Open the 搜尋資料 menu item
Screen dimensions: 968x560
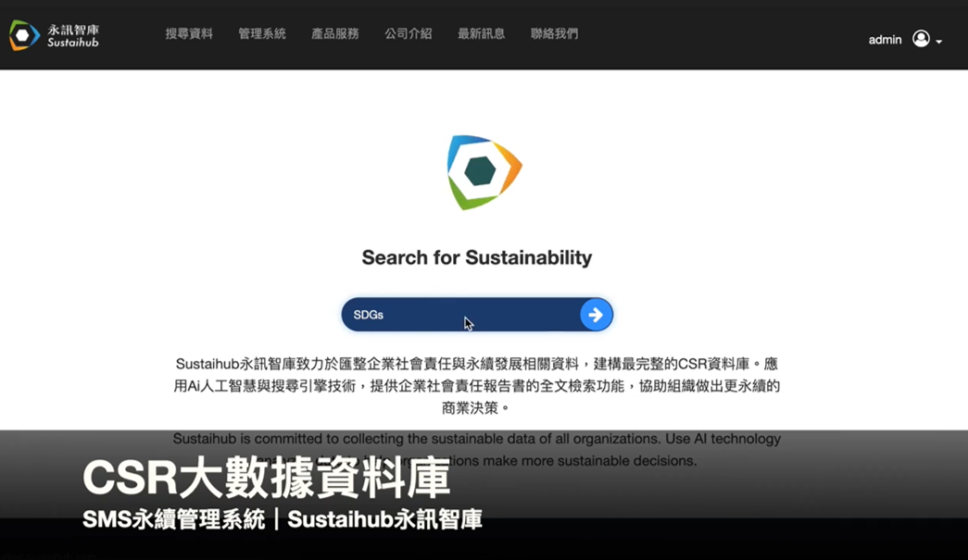click(189, 34)
